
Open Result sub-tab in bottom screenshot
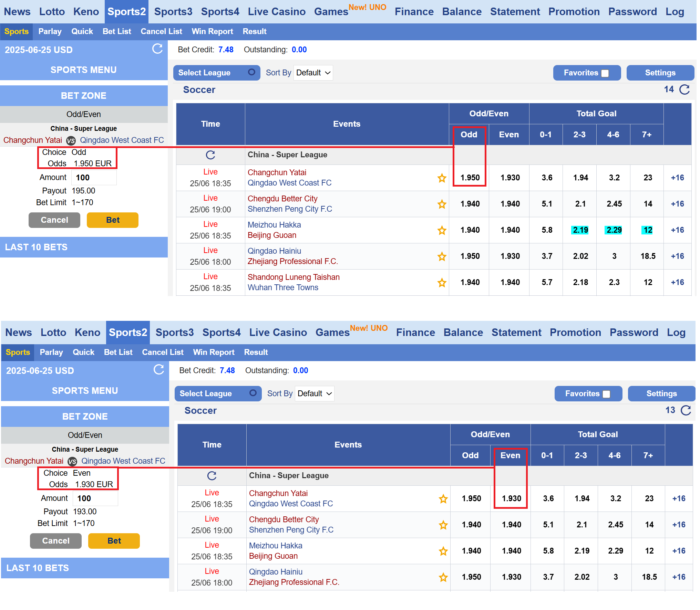click(256, 352)
